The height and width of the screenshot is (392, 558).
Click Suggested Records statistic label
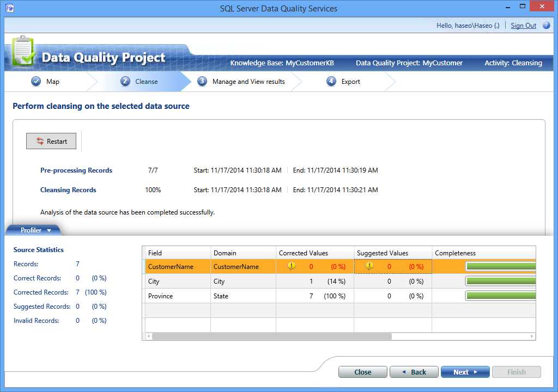point(41,307)
